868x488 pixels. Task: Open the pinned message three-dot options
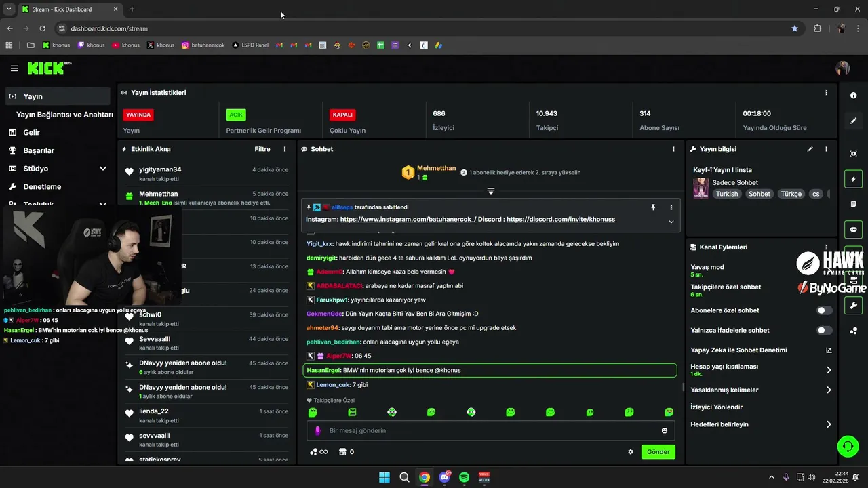pos(671,207)
